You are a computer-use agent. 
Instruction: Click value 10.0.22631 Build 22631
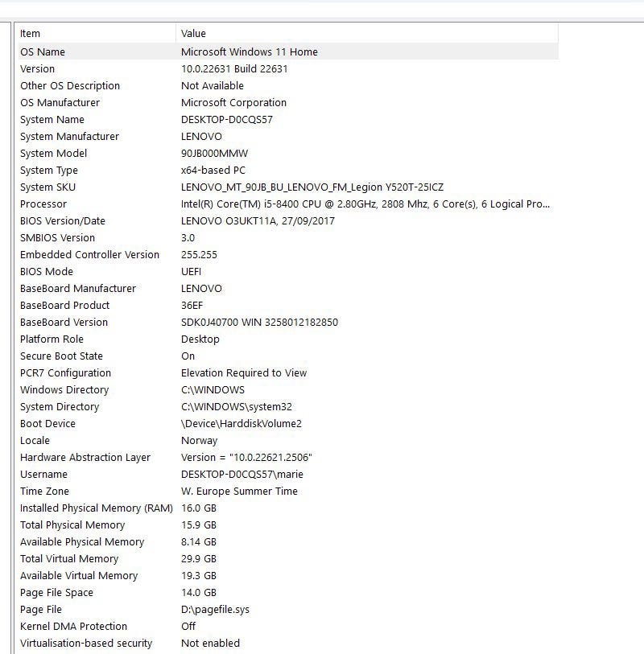[x=234, y=69]
